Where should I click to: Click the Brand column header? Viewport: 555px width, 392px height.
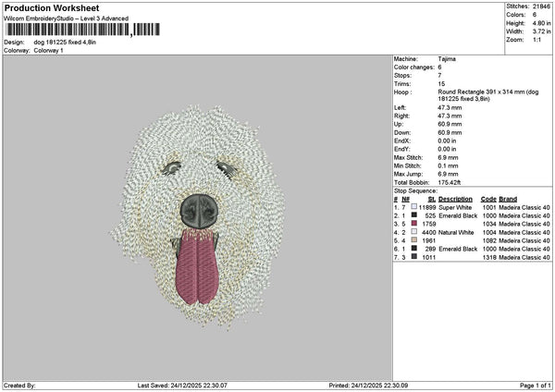[x=508, y=199]
